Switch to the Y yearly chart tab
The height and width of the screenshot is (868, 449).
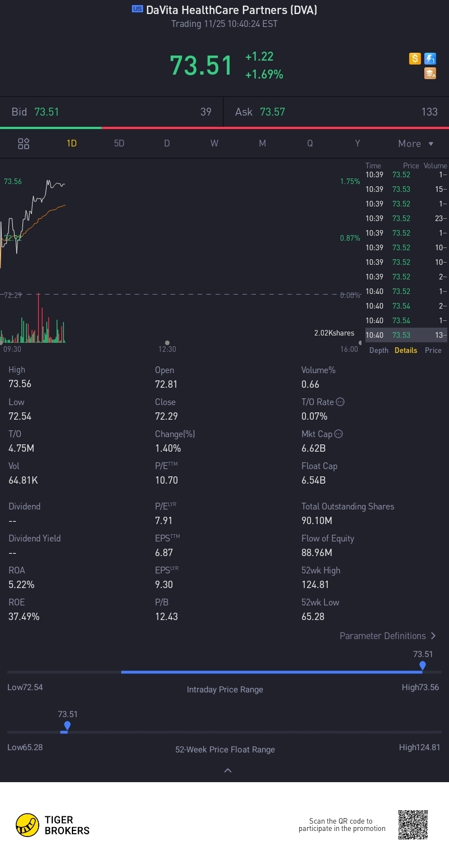click(x=358, y=144)
